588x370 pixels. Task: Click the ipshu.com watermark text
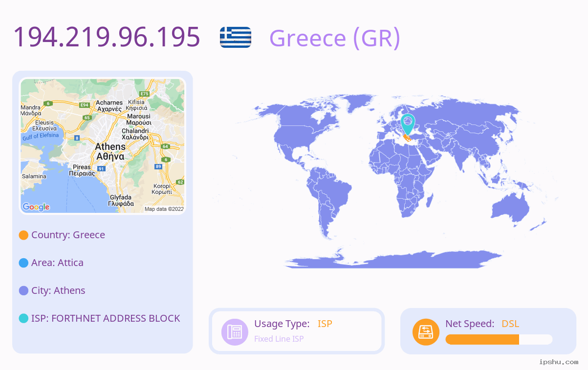[559, 362]
